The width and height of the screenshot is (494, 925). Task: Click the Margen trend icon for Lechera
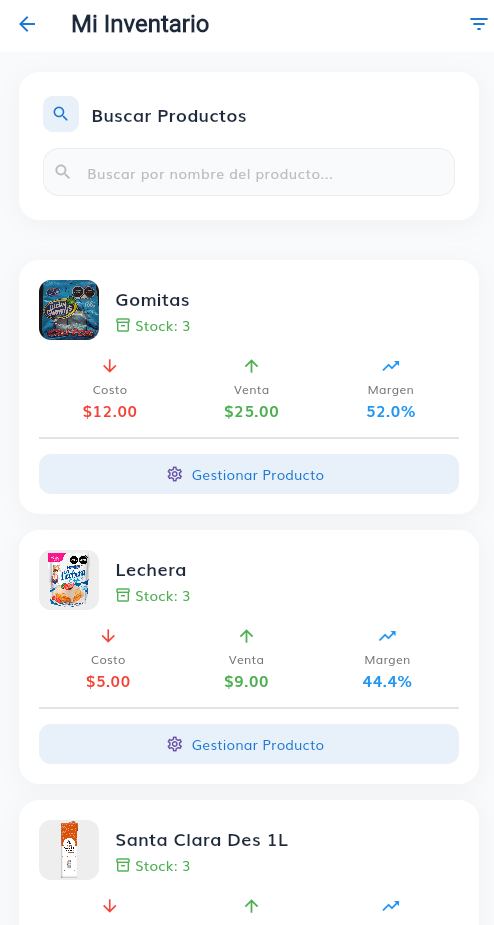387,636
